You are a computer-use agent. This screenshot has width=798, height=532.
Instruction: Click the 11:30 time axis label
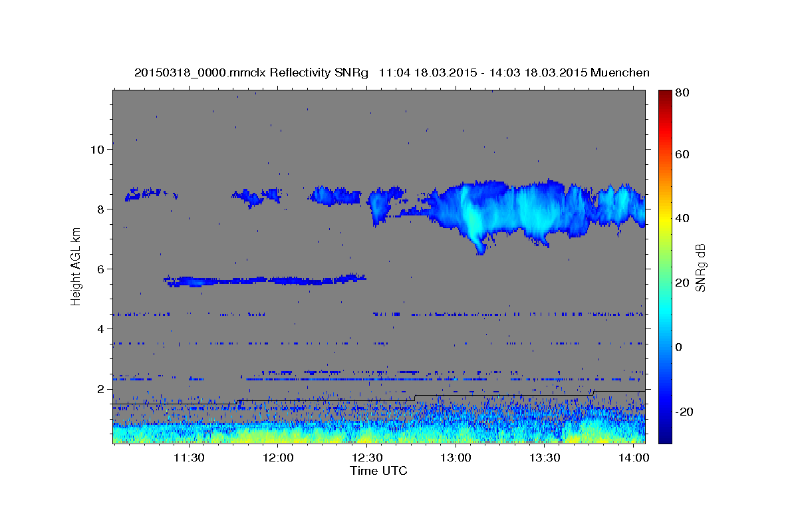(x=189, y=458)
